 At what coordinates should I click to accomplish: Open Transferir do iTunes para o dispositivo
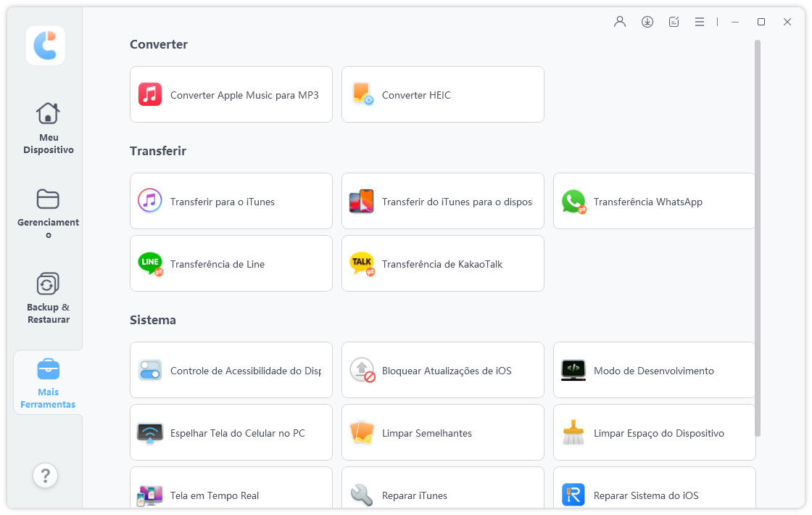[442, 201]
